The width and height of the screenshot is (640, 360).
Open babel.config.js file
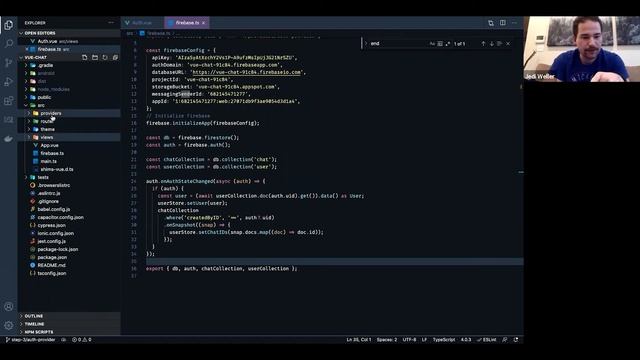click(x=54, y=209)
